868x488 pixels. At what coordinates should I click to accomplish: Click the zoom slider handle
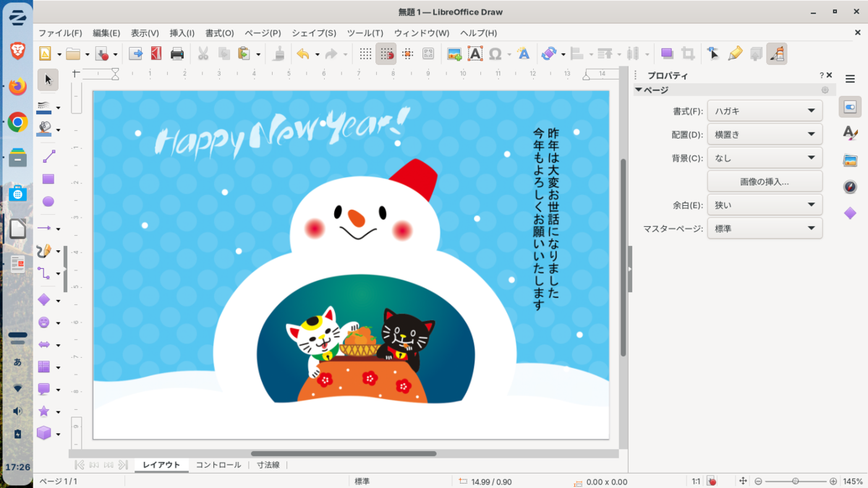796,481
